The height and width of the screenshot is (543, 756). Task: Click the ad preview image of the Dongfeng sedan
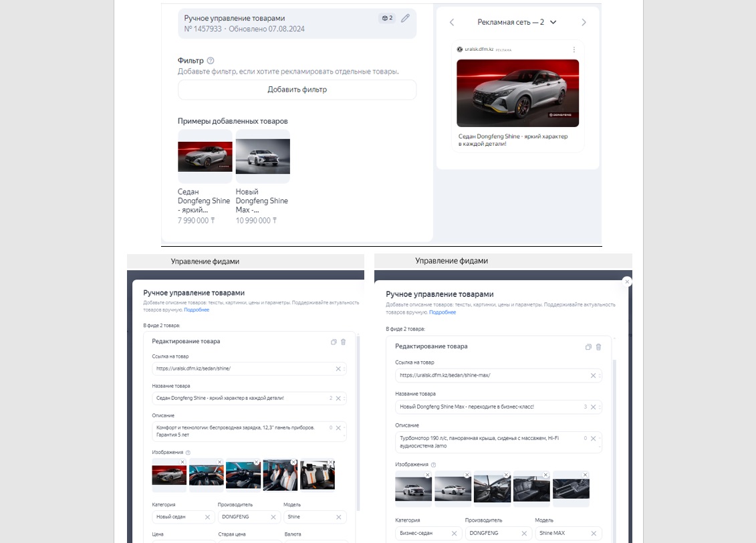(518, 93)
